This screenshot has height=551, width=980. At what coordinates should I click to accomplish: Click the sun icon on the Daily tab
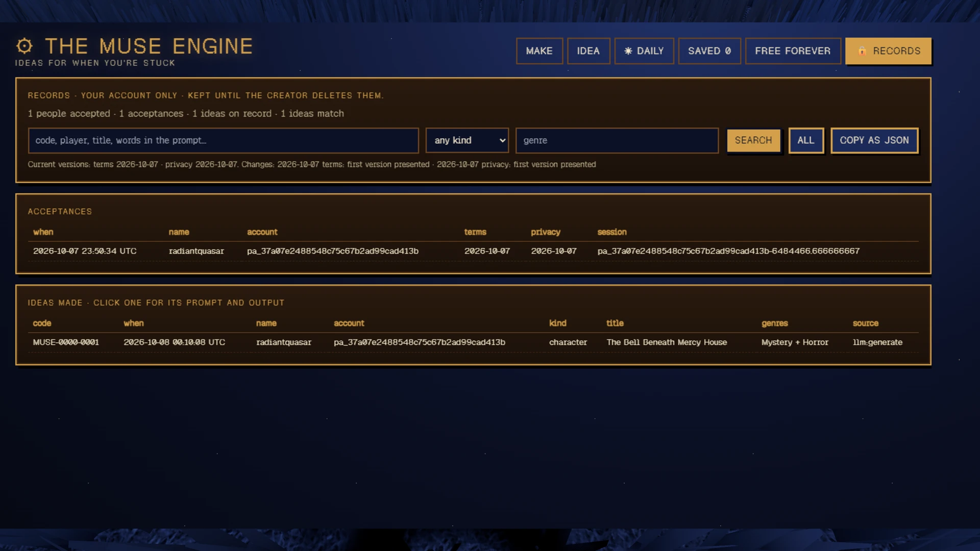click(x=628, y=51)
